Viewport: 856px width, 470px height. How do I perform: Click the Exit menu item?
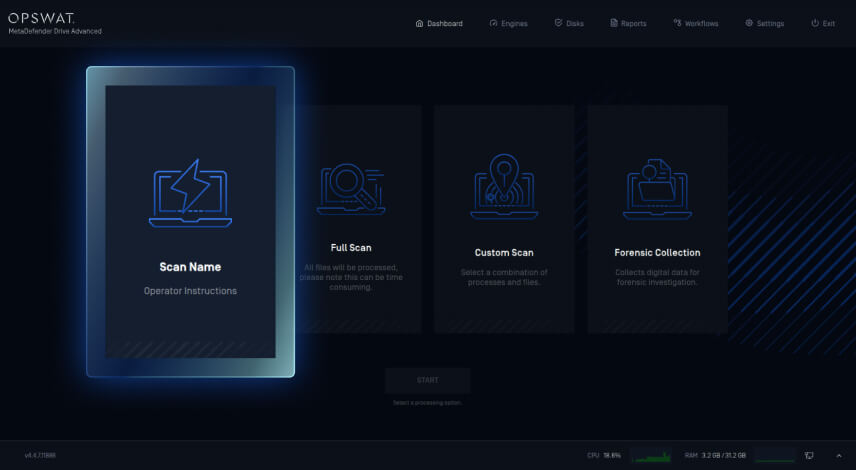pyautogui.click(x=823, y=23)
